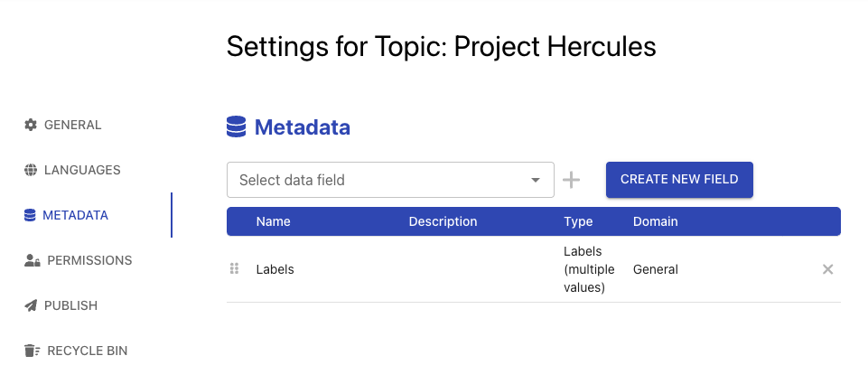Screen dimensions: 868x384
Task: Click the Name column header
Action: (274, 221)
